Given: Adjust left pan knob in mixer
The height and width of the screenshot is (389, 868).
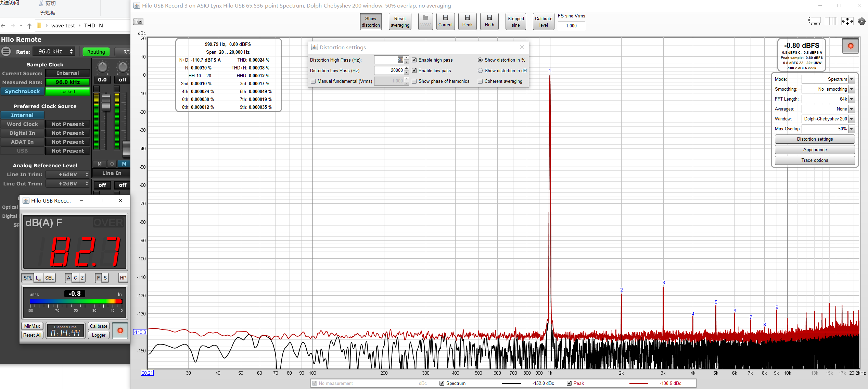Looking at the screenshot, I should pyautogui.click(x=102, y=67).
